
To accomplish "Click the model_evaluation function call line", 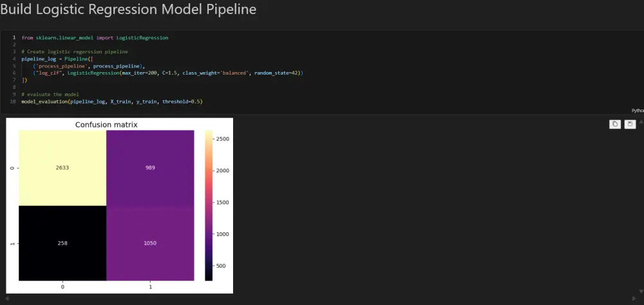I will 111,102.
